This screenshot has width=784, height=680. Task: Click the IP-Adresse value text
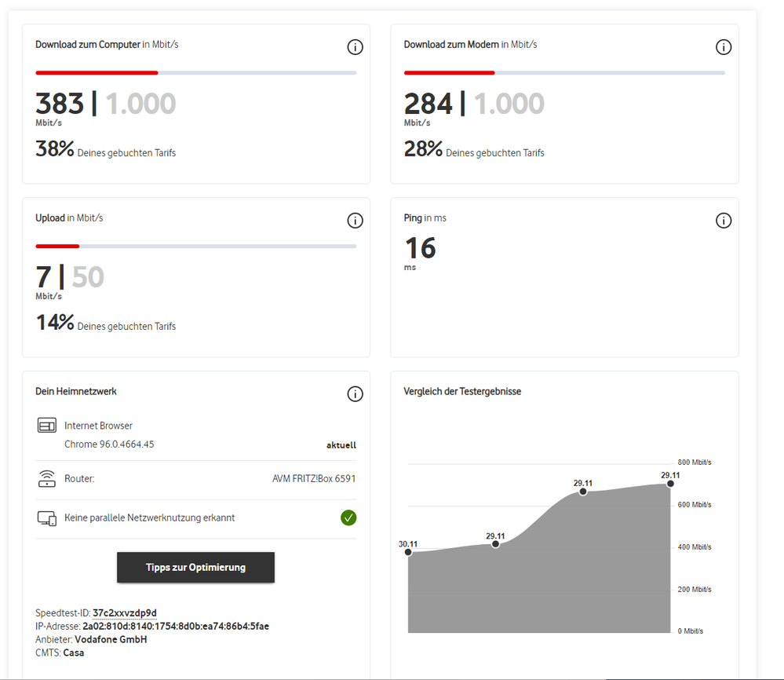pos(176,627)
